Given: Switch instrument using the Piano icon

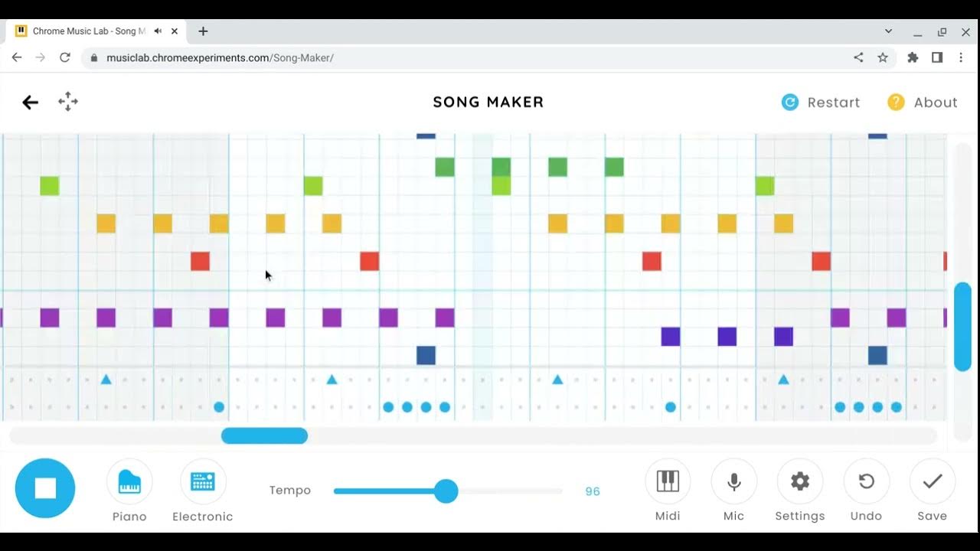Looking at the screenshot, I should [129, 482].
